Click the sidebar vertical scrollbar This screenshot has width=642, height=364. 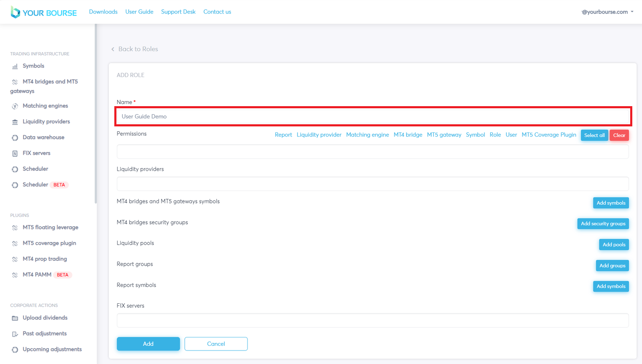(x=96, y=114)
